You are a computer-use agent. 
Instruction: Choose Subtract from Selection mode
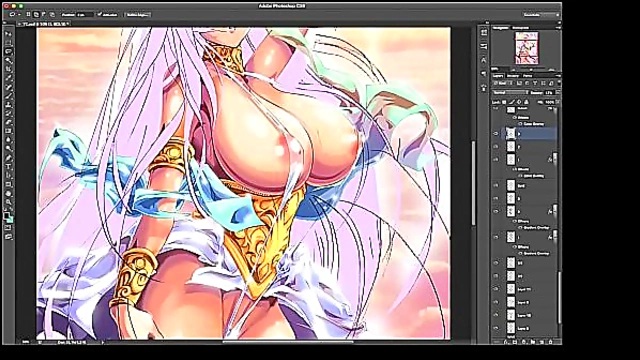click(x=44, y=14)
